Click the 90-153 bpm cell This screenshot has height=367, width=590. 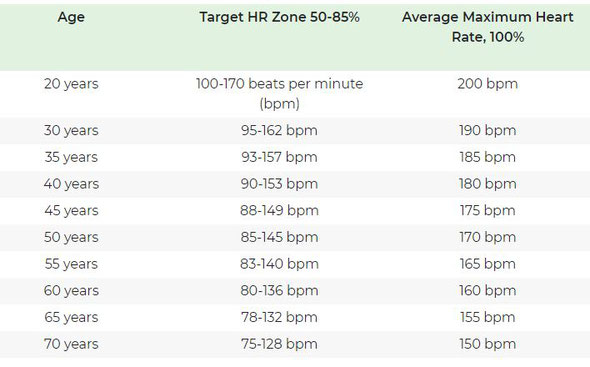[x=280, y=184]
